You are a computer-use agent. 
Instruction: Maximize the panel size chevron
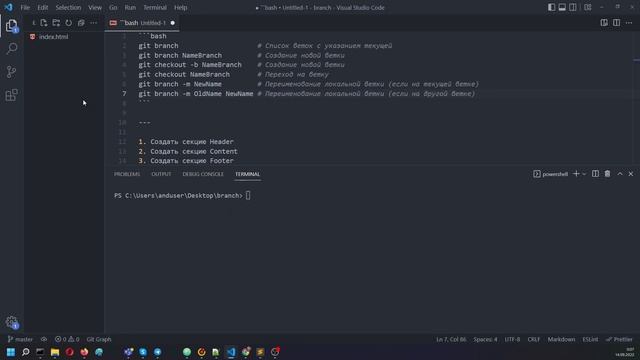point(620,174)
